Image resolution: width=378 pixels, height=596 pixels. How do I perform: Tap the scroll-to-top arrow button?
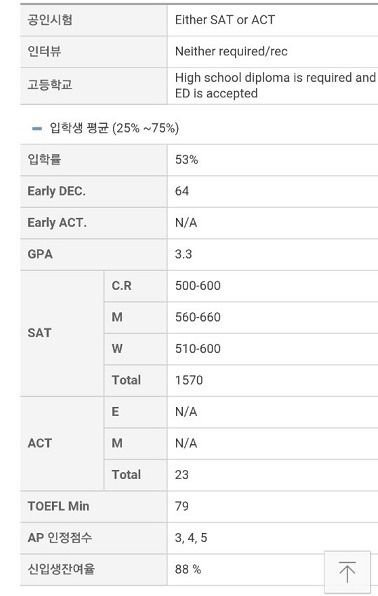tap(347, 571)
